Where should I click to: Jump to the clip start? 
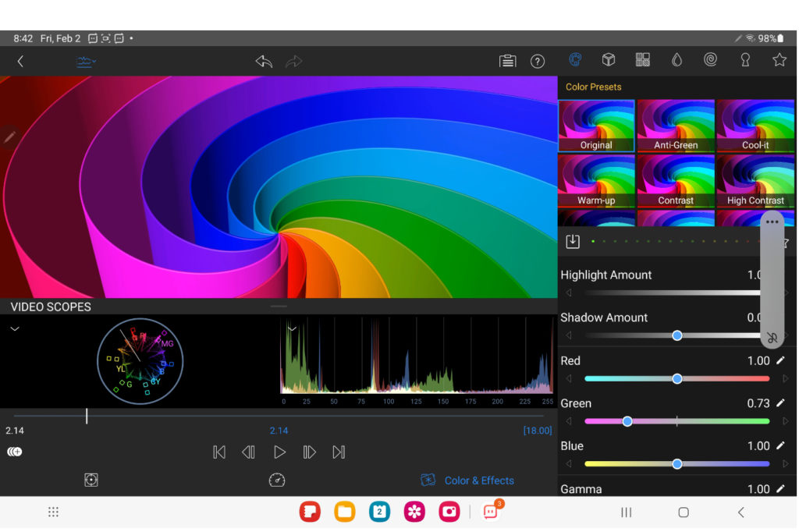[219, 452]
